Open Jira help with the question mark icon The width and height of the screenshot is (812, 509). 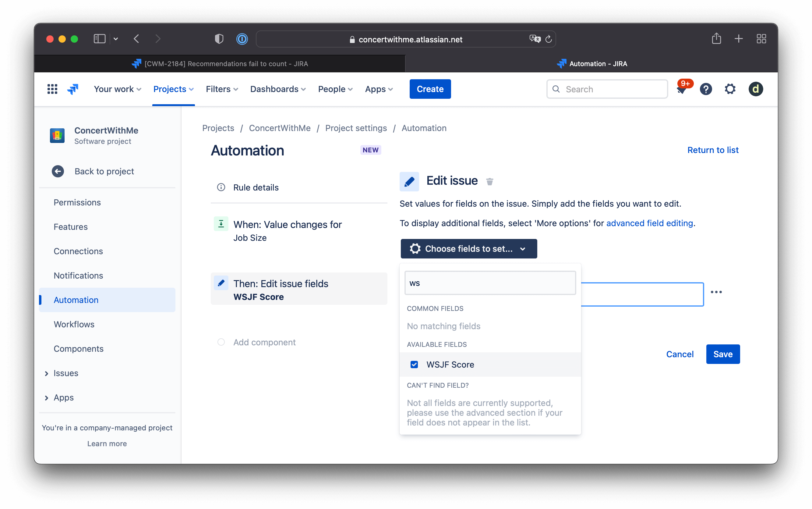click(x=706, y=89)
